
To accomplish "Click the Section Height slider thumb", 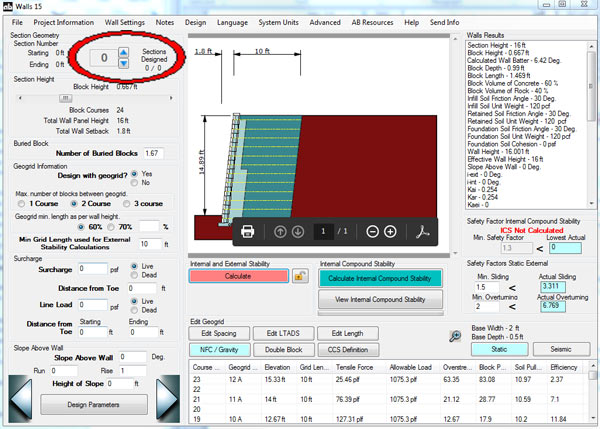I will pos(65,98).
